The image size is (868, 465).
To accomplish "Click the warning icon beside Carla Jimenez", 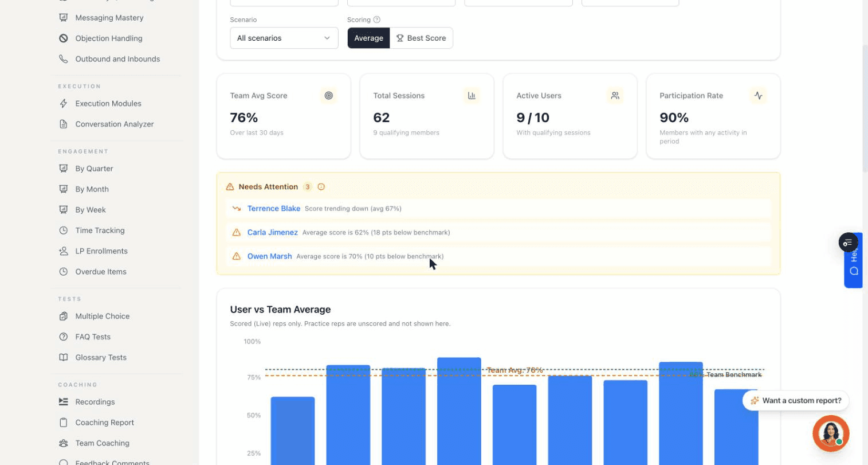I will click(236, 233).
